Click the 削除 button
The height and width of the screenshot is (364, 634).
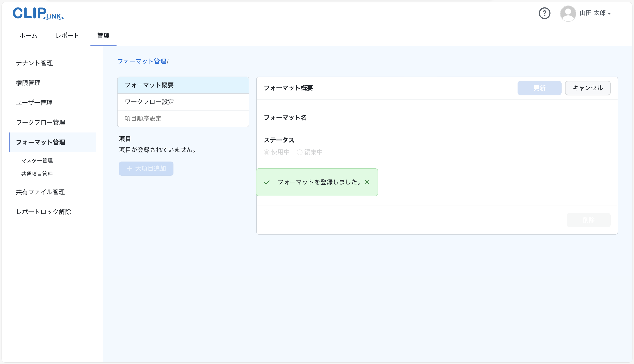[588, 220]
